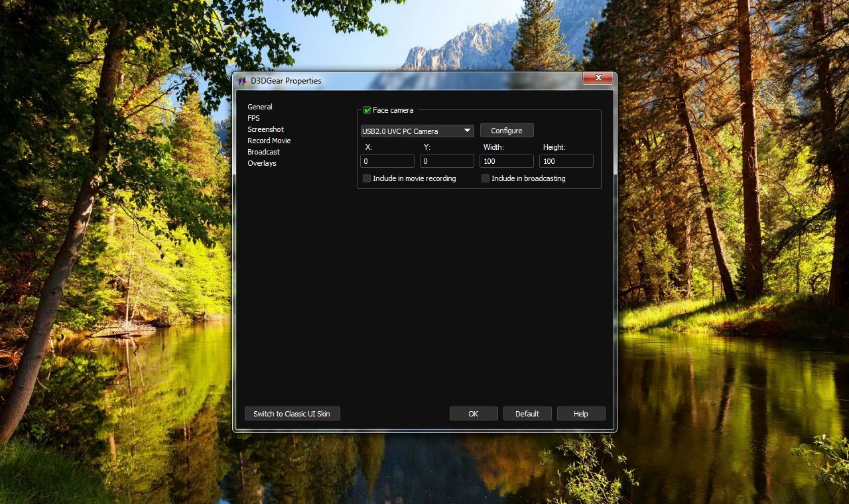The width and height of the screenshot is (849, 504).
Task: Click the Configure camera button
Action: 507,131
